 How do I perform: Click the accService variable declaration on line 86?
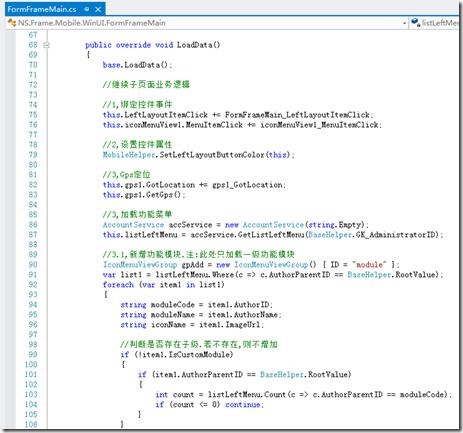190,225
